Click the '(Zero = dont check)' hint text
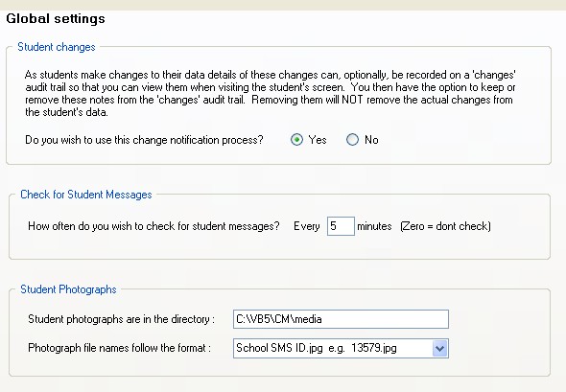This screenshot has width=566, height=392. click(445, 226)
